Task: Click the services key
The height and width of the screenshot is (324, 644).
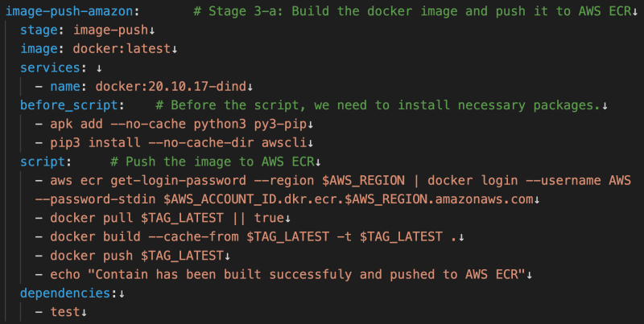Action: click(x=50, y=68)
